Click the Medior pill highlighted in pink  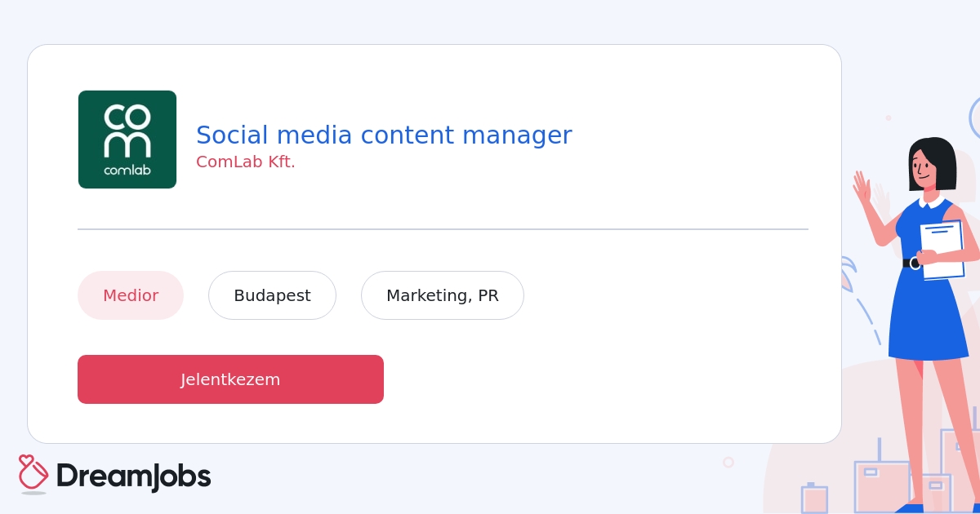(131, 295)
